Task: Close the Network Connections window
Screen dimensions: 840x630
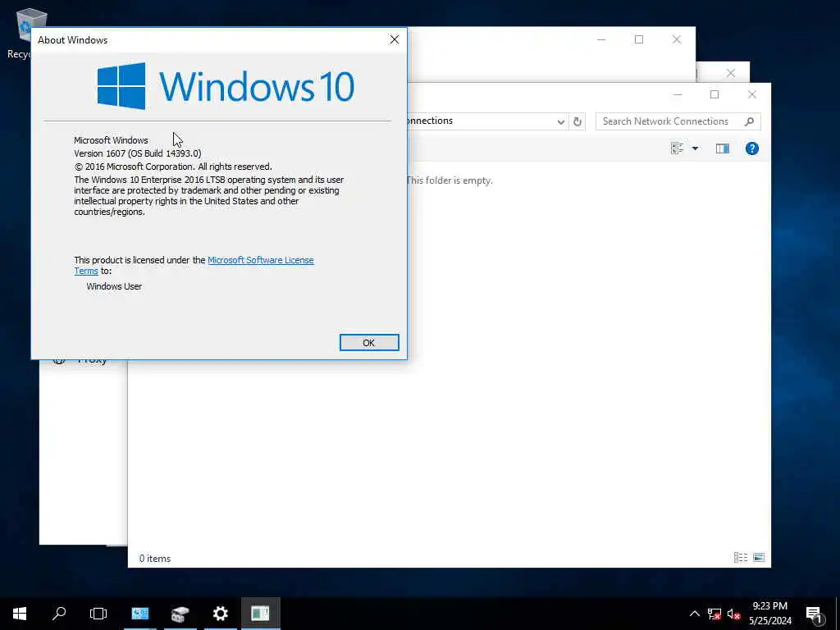Action: coord(751,95)
